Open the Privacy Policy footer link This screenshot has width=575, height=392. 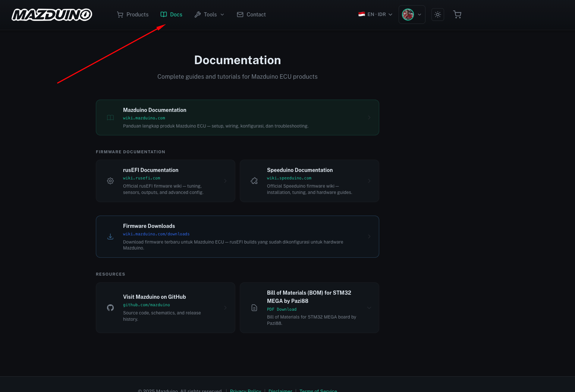point(245,391)
